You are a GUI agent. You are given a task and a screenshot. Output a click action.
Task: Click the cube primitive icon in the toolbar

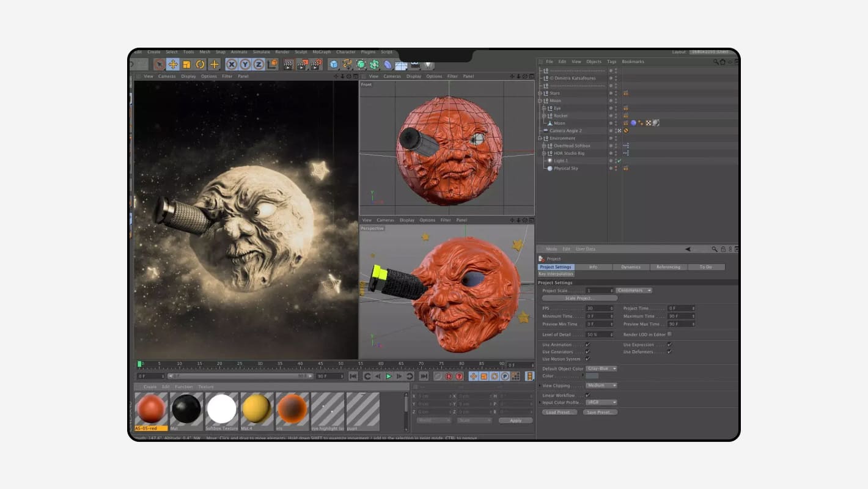coord(333,64)
